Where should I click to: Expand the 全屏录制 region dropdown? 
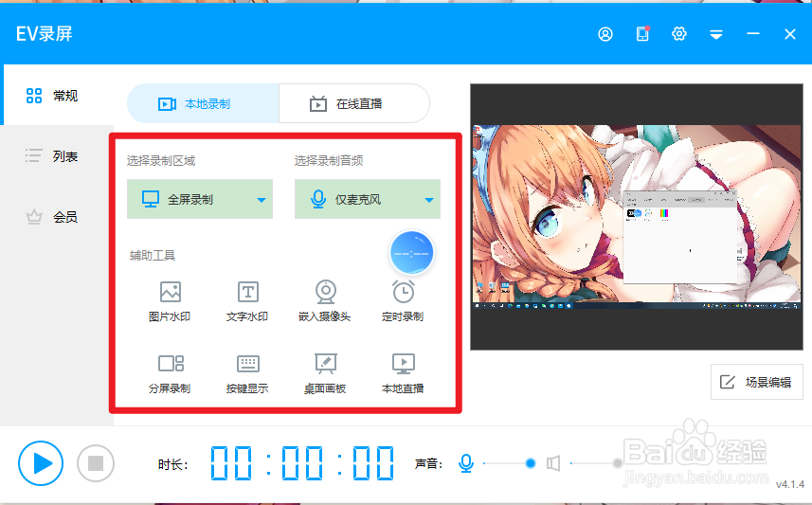click(200, 199)
